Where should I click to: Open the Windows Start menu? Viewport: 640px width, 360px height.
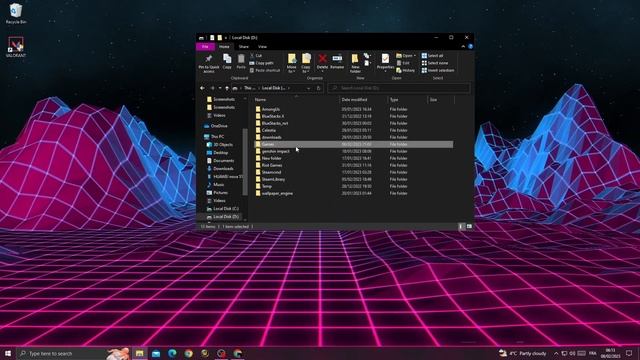(x=8, y=353)
